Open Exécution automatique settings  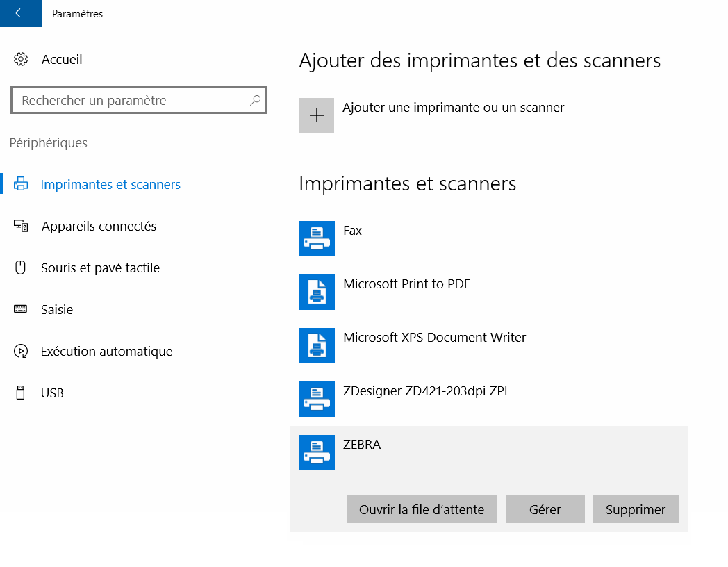coord(106,352)
